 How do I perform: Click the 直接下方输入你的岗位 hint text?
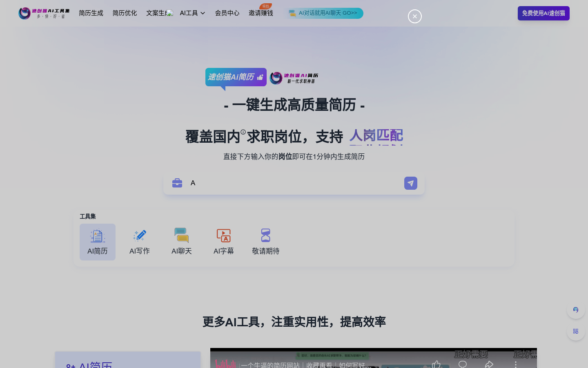pos(294,157)
